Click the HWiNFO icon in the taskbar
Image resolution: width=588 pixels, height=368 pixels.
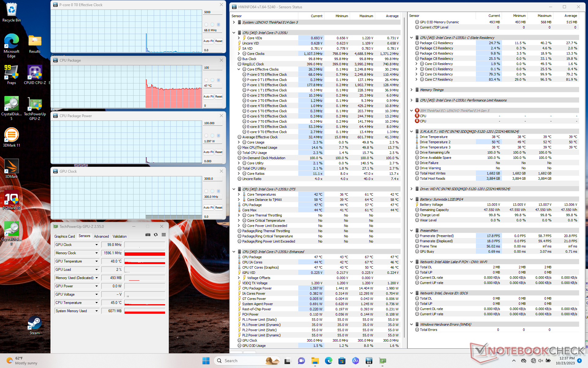(369, 361)
